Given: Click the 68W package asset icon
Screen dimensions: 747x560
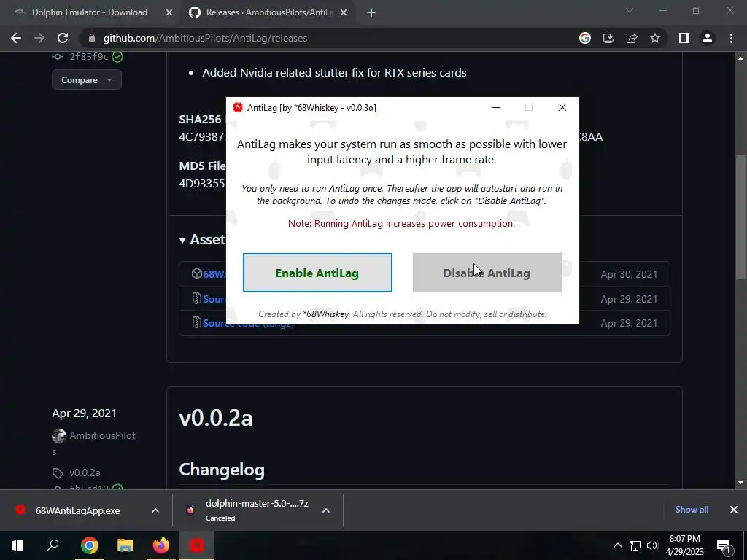Looking at the screenshot, I should click(x=197, y=274).
